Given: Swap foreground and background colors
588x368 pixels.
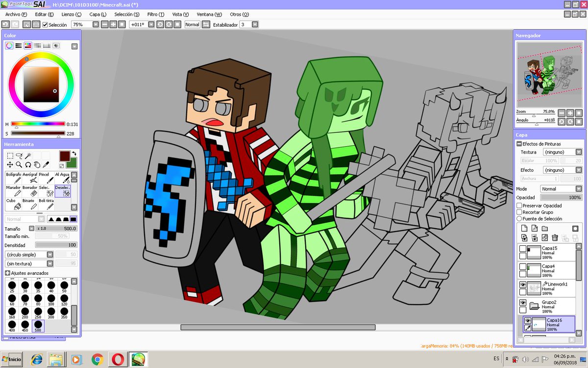Looking at the screenshot, I should pyautogui.click(x=74, y=154).
